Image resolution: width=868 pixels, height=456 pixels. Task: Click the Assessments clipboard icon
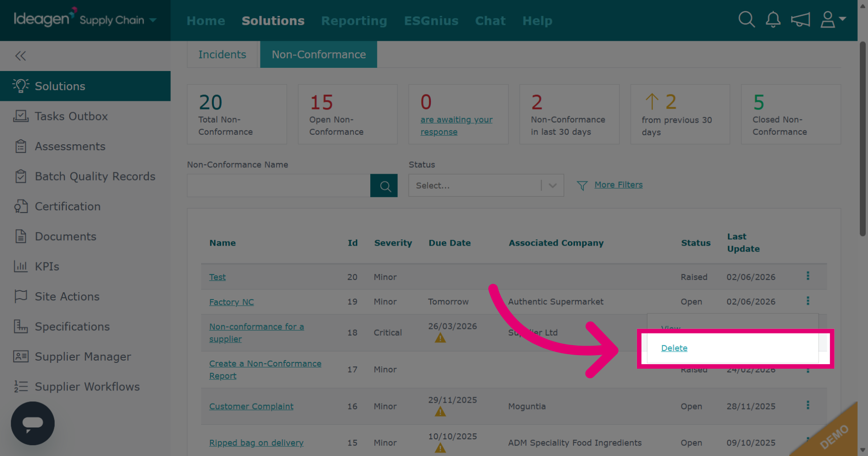point(21,146)
